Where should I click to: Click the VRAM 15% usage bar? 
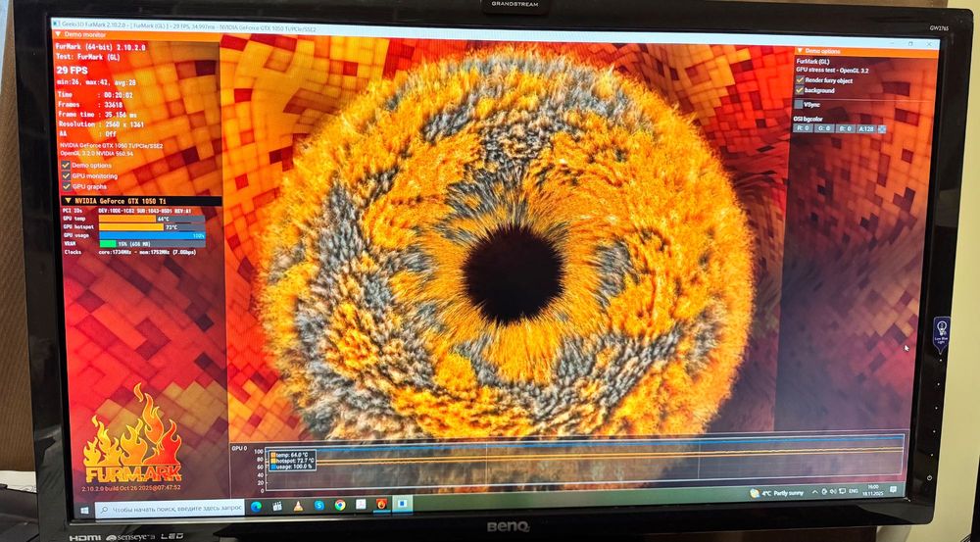coord(152,244)
